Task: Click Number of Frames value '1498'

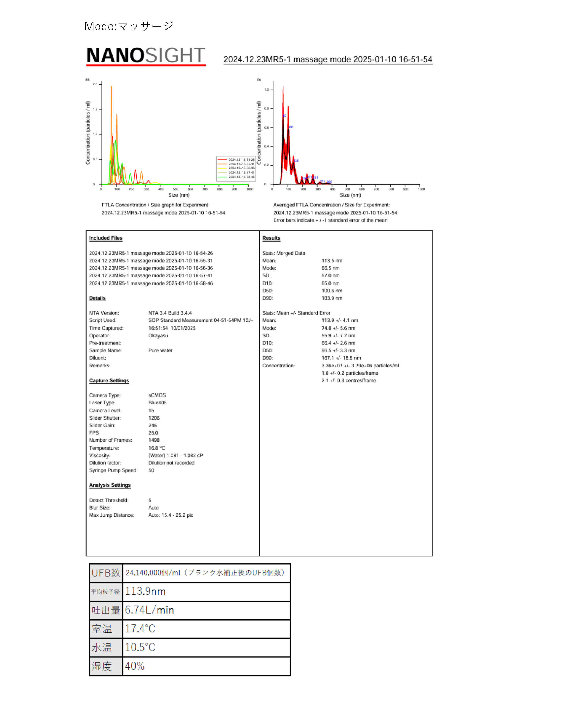Action: click(154, 440)
